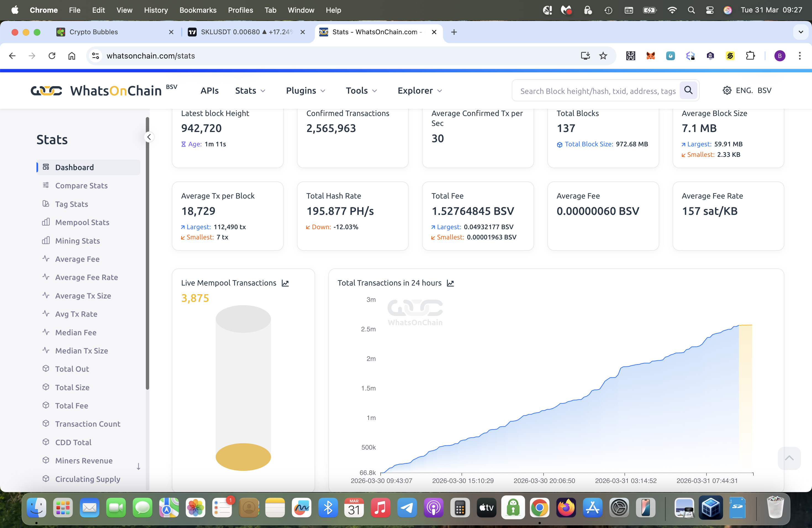Screen dimensions: 812x528
Task: Click the mempool cylinder gauge
Action: click(x=243, y=388)
